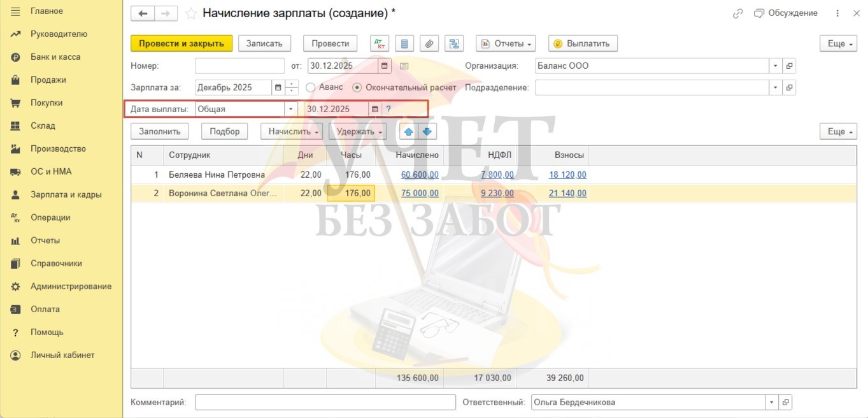Expand the Начислить dropdown

click(x=292, y=131)
